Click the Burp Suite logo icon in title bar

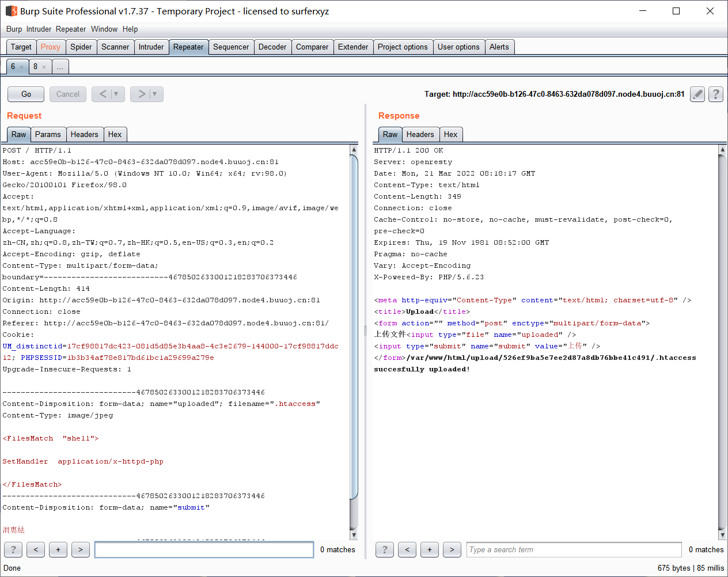pyautogui.click(x=12, y=11)
